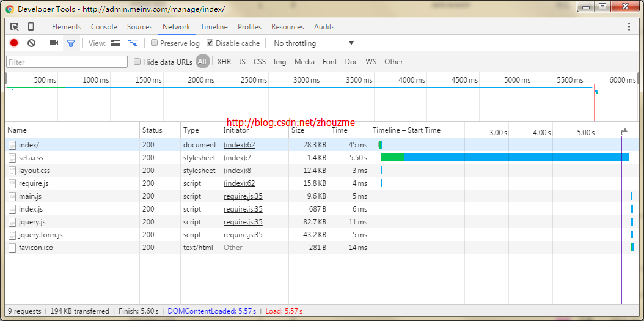This screenshot has height=321, width=644.
Task: Filter requests by Img type
Action: [x=280, y=62]
